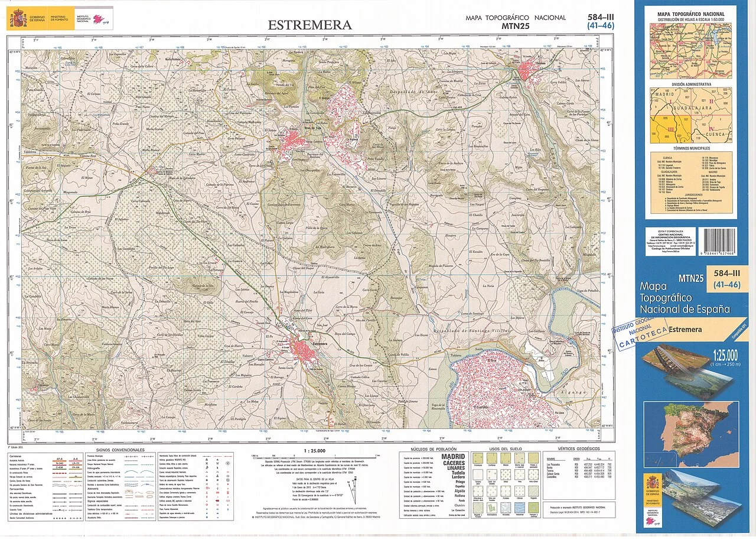Click the Gobierno de España crest on bottom cover
Screen dimensions: 756x540
tap(652, 483)
